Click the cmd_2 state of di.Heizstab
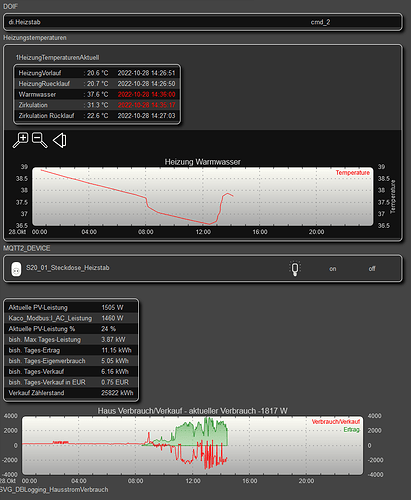Image resolution: width=411 pixels, height=500 pixels. (x=320, y=22)
